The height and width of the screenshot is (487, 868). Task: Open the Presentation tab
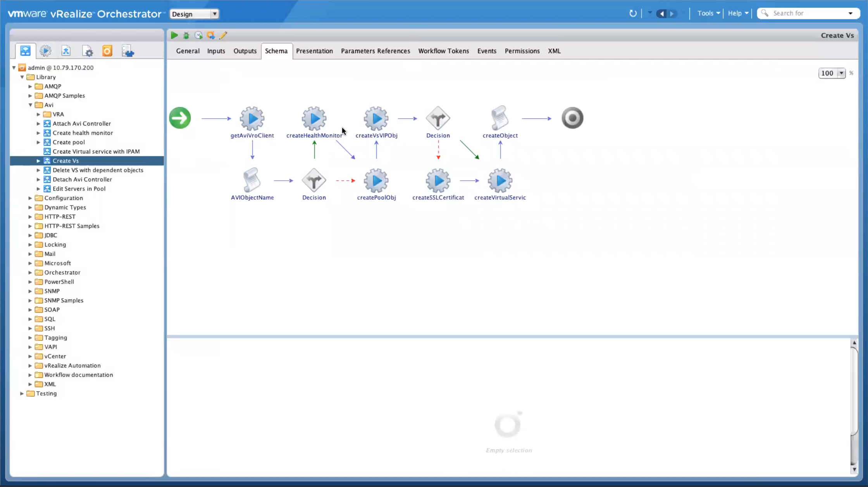click(x=314, y=51)
